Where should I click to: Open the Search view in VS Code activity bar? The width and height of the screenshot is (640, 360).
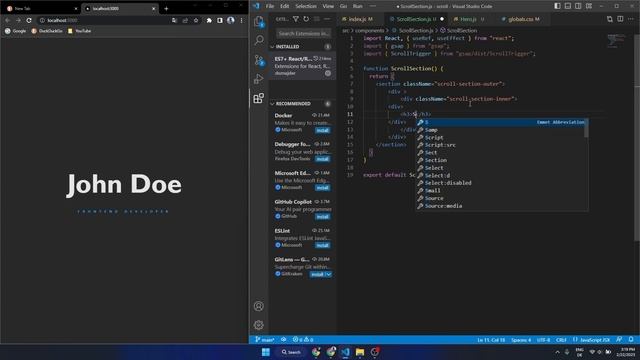(259, 40)
